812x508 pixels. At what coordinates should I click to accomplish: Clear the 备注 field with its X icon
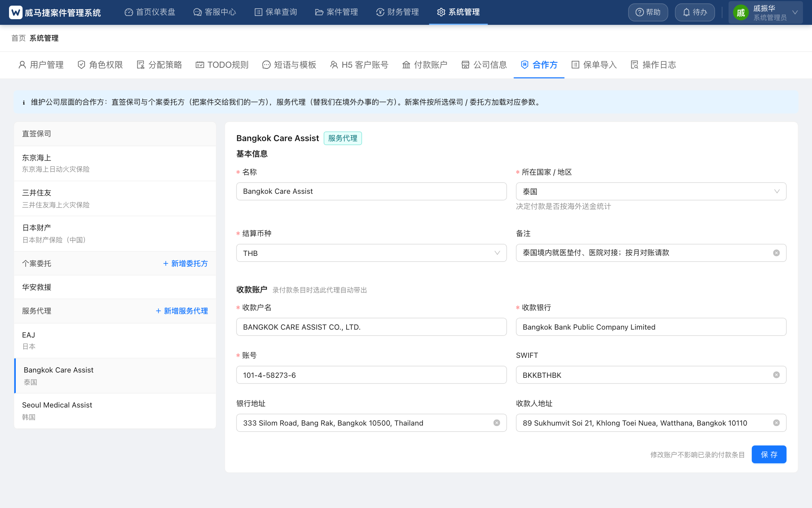pyautogui.click(x=776, y=253)
